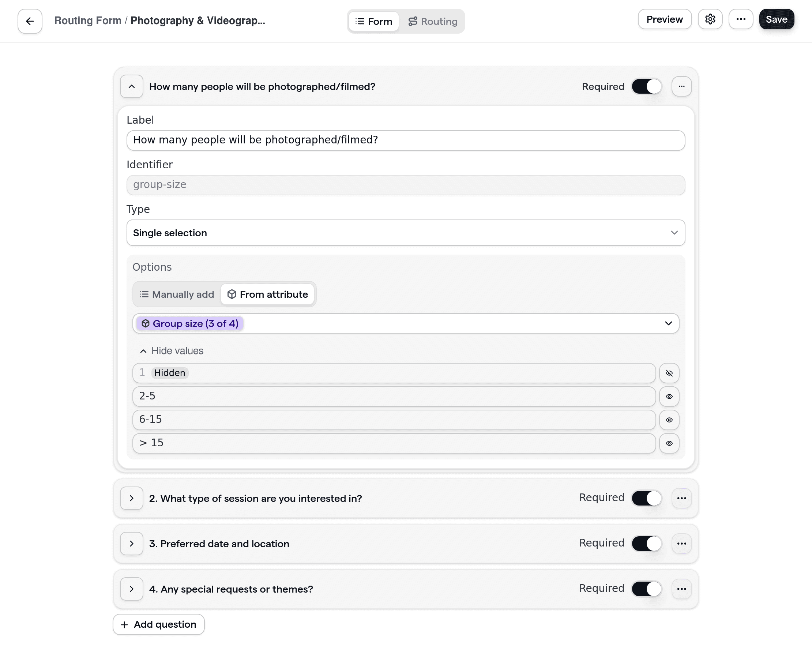Viewport: 812px width, 646px height.
Task: Switch to the Routing tab
Action: (x=433, y=21)
